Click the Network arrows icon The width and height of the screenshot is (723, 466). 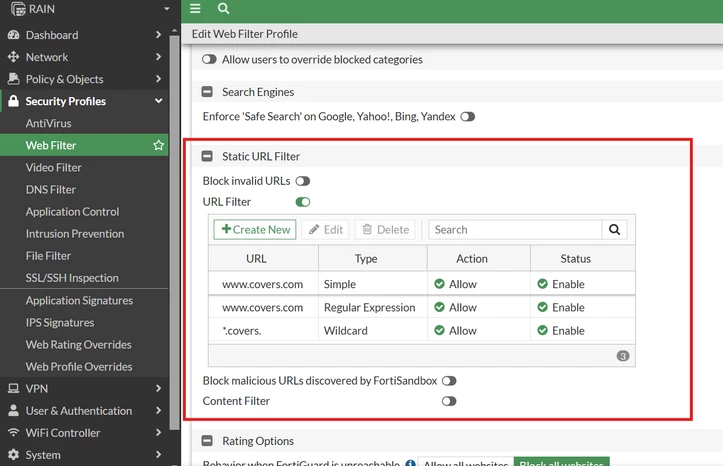(13, 57)
